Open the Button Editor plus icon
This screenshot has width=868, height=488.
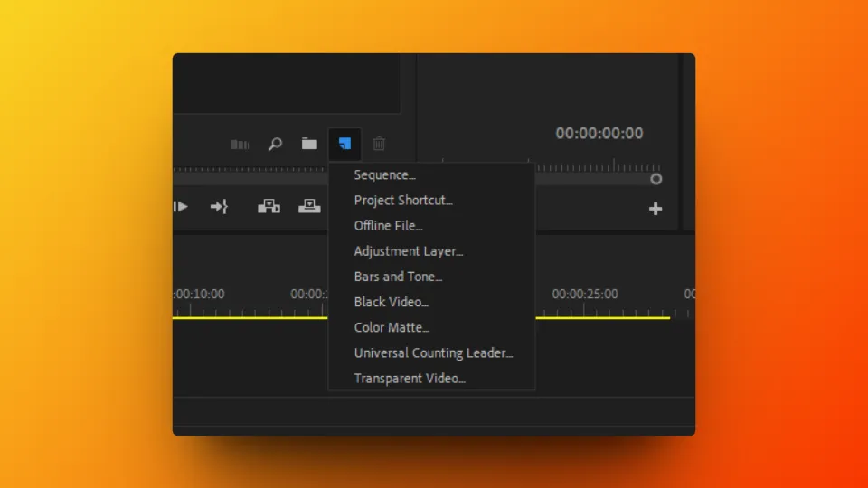pyautogui.click(x=656, y=209)
